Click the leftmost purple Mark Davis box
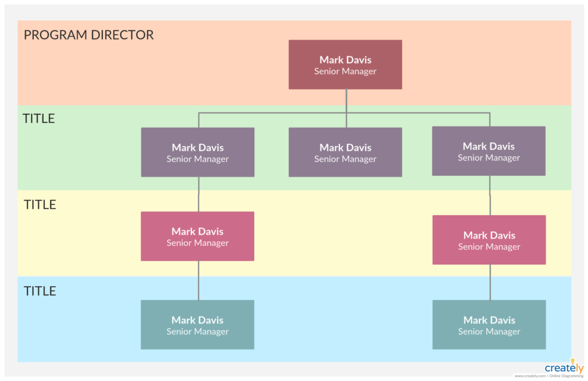 (198, 152)
